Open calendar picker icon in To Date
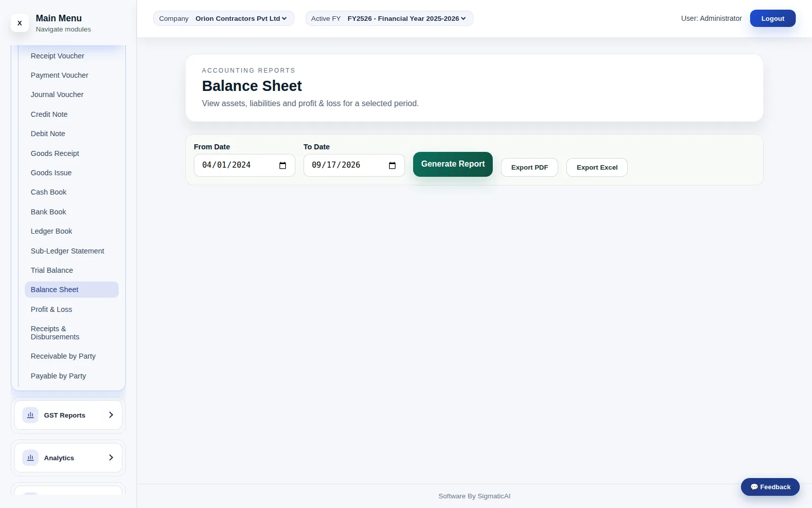The height and width of the screenshot is (508, 812). point(392,165)
